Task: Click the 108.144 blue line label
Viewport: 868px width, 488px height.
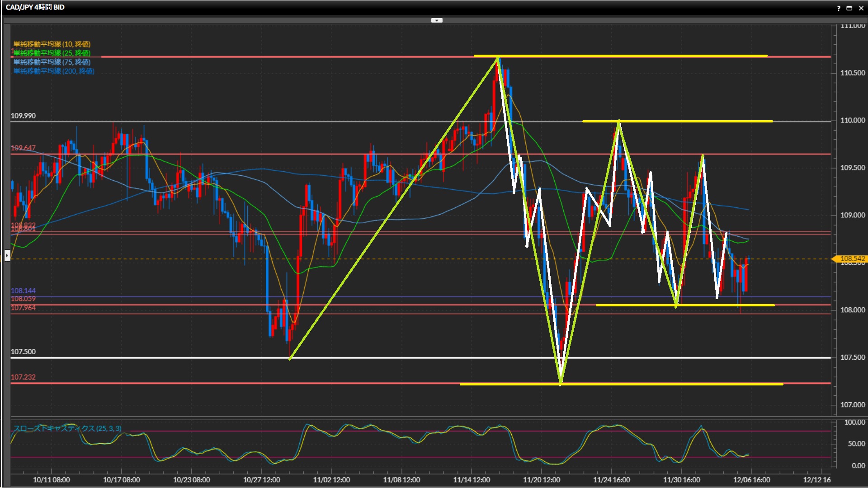Action: (x=23, y=291)
